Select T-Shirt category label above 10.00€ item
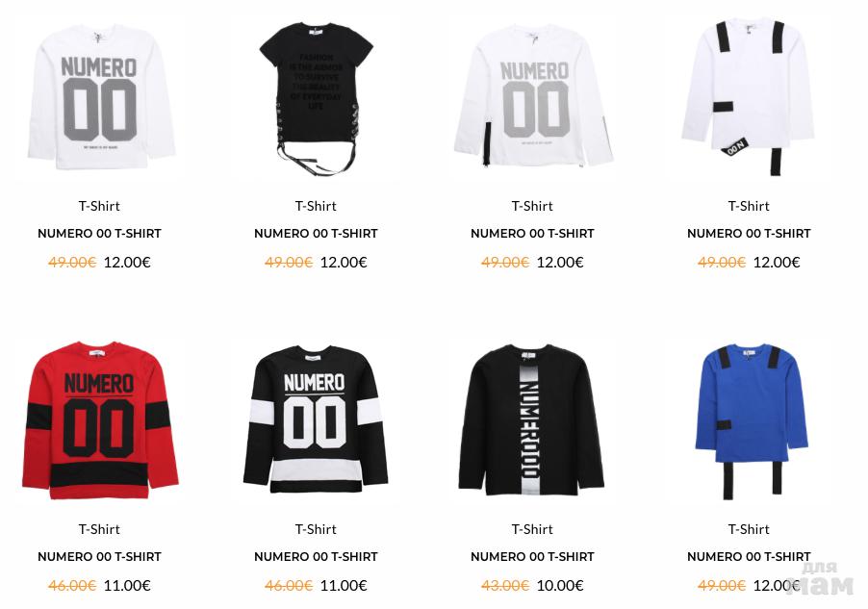868x609 pixels. click(x=532, y=529)
